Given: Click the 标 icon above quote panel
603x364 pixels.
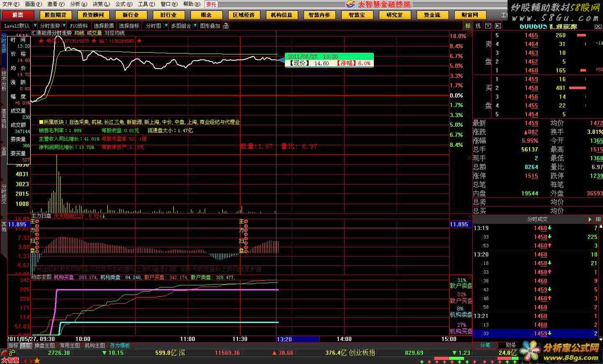Looking at the screenshot, I should [468, 26].
